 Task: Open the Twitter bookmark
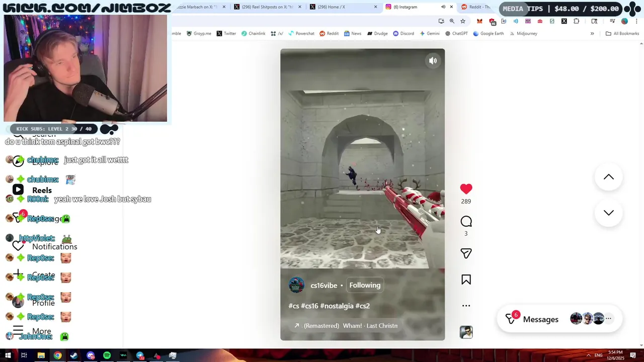click(226, 34)
